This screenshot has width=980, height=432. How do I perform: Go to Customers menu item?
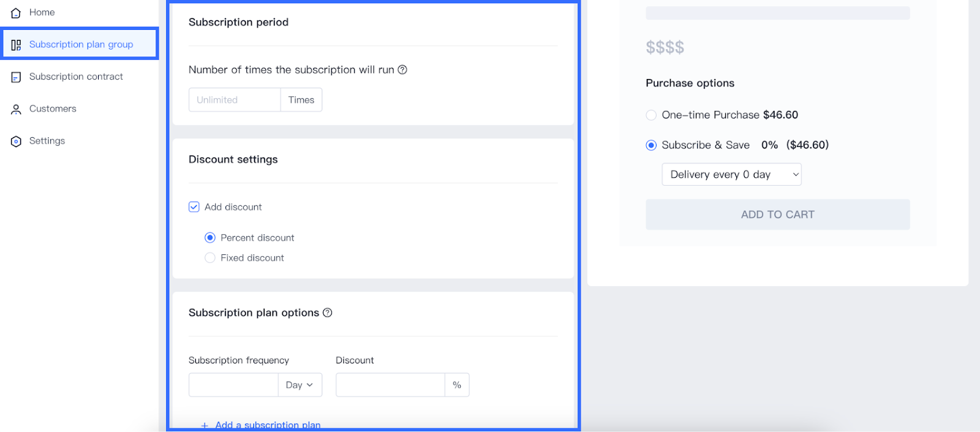point(53,108)
